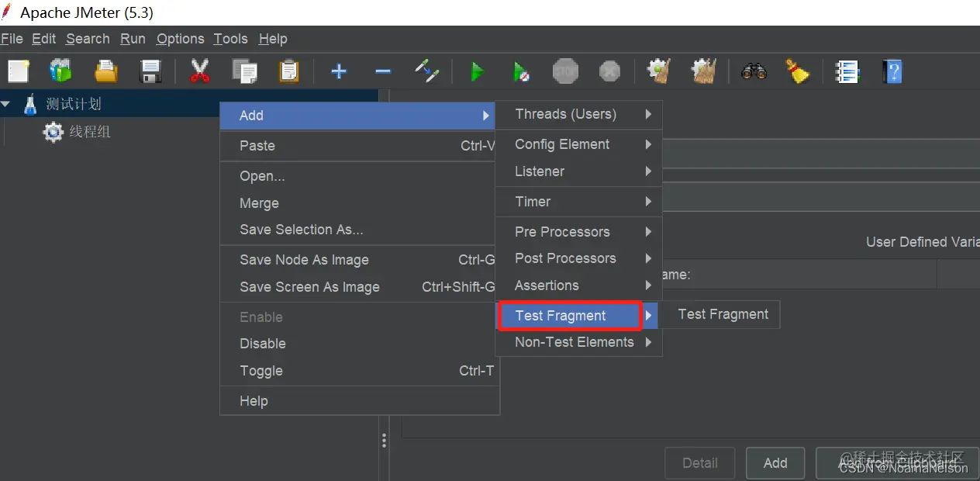Click the Clear All results icon
The height and width of the screenshot is (481, 980).
pyautogui.click(x=704, y=72)
